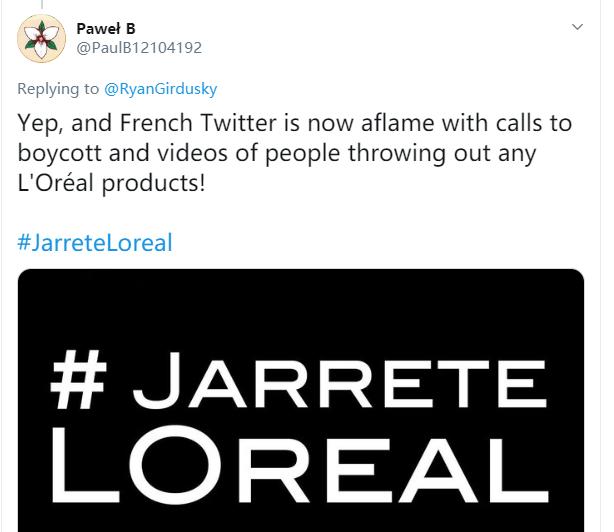614x532 pixels.
Task: Click the word "videos" in the tweet
Action: [x=184, y=155]
